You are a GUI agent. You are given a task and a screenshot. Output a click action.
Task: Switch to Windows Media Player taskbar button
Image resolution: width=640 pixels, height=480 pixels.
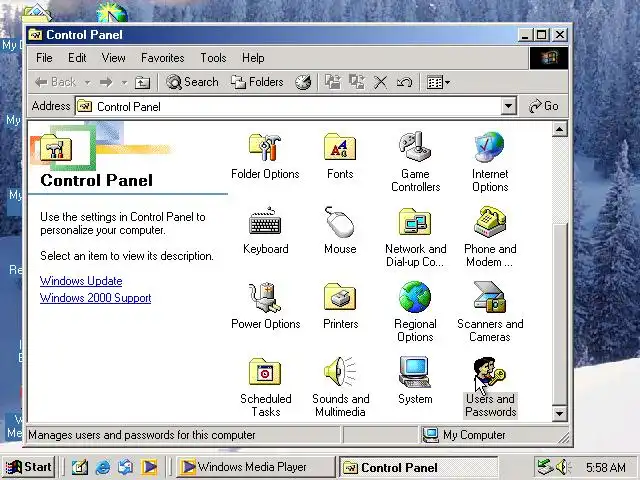[256, 467]
